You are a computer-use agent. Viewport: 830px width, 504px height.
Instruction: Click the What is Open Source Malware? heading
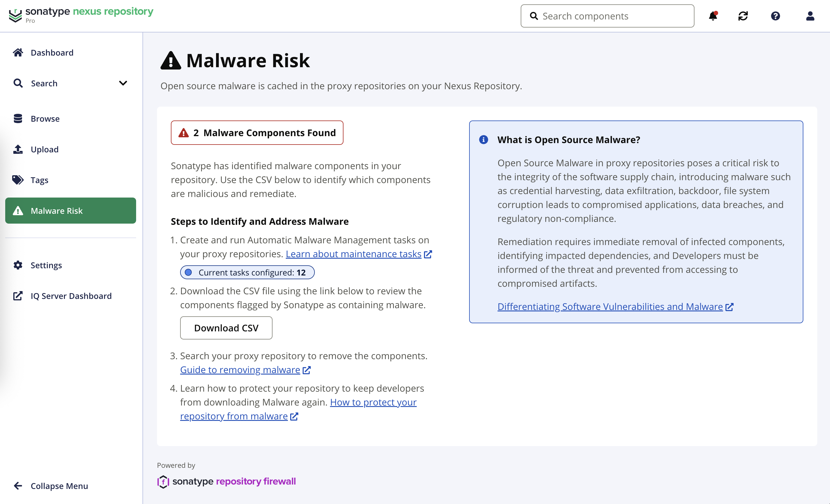tap(568, 140)
